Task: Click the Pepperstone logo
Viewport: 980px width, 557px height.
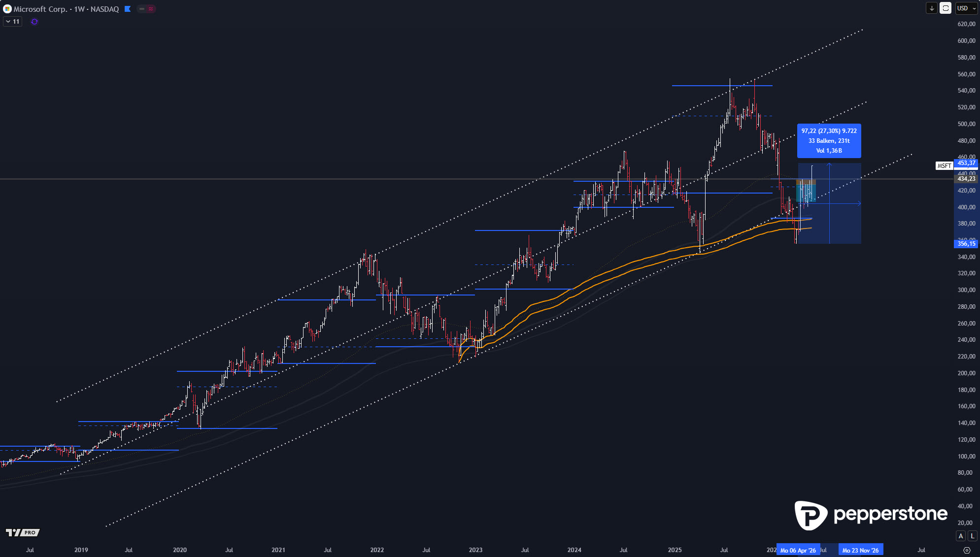Action: pyautogui.click(x=871, y=515)
